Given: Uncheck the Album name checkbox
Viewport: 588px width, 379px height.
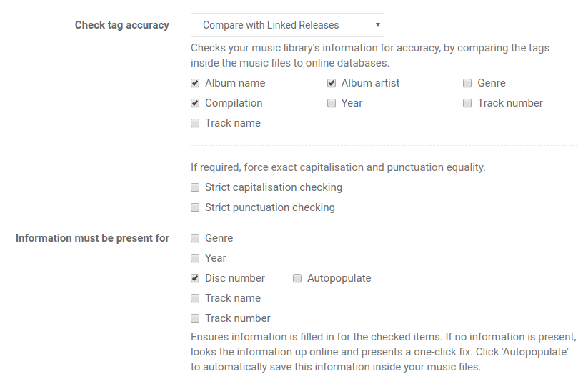Looking at the screenshot, I should pos(195,83).
